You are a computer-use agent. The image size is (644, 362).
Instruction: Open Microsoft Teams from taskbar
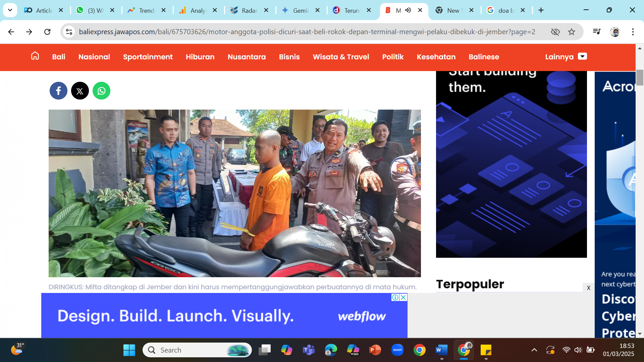pyautogui.click(x=309, y=350)
